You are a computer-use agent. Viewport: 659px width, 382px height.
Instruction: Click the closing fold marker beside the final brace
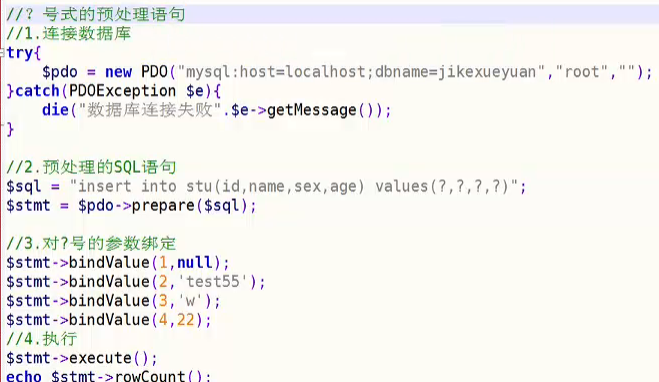[x=3, y=125]
